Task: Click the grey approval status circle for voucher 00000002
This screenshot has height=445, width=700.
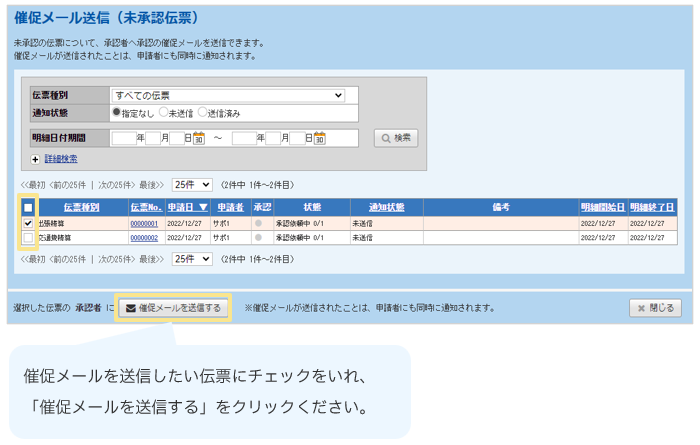Action: point(258,238)
